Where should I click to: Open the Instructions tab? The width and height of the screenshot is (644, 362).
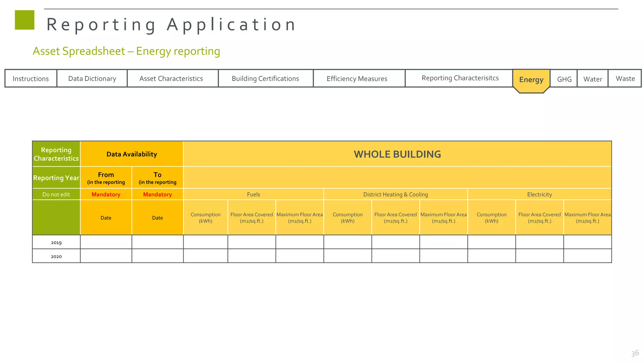(x=31, y=78)
